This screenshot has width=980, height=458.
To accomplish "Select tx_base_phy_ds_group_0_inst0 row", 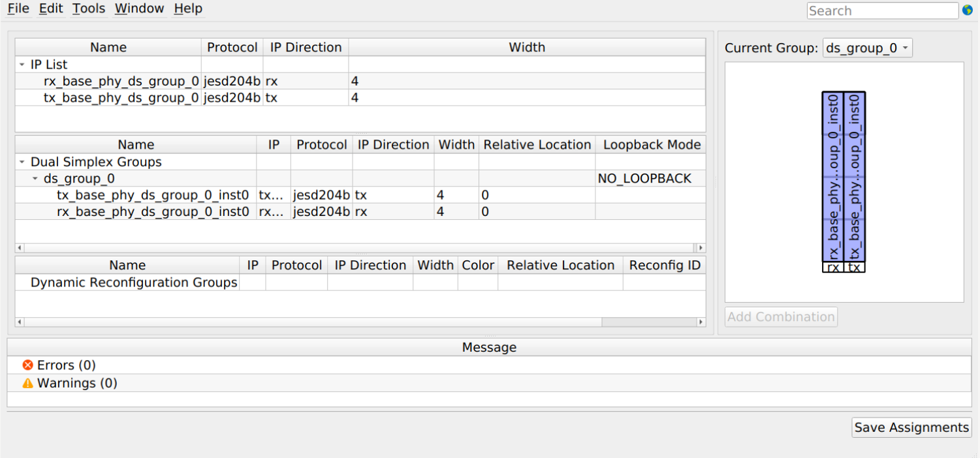I will click(x=152, y=195).
